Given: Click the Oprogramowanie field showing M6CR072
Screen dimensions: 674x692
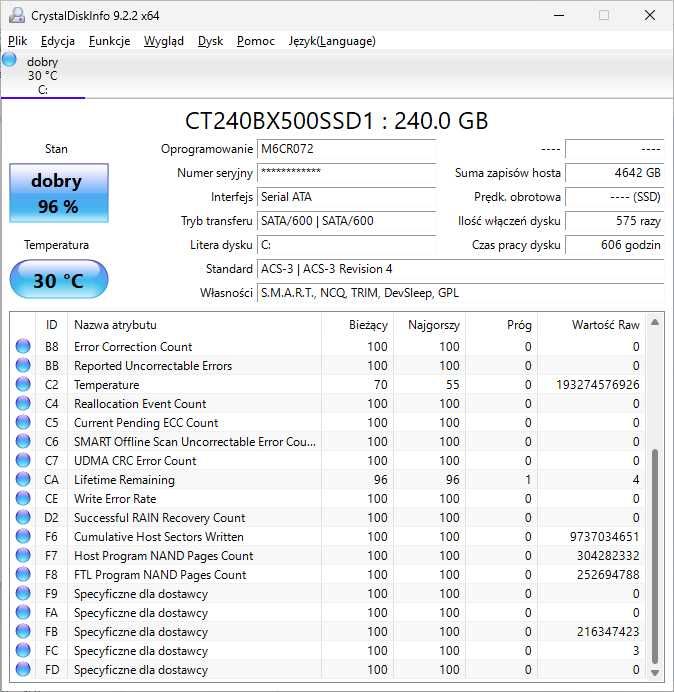Looking at the screenshot, I should point(347,149).
